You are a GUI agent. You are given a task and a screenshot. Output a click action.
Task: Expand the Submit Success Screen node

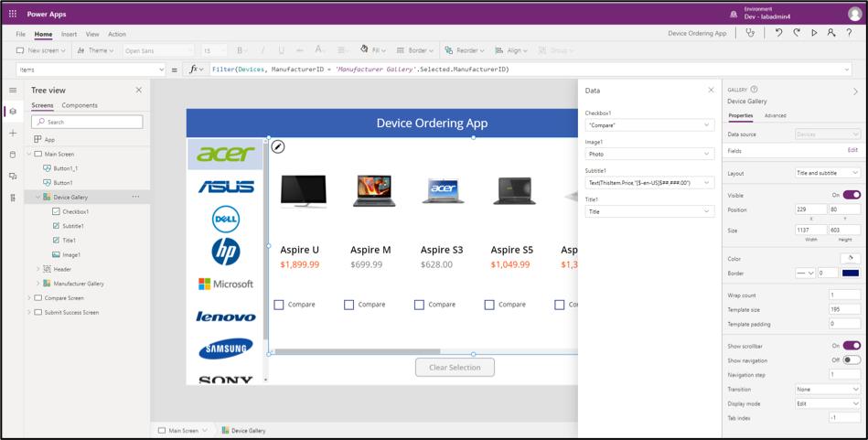click(29, 312)
